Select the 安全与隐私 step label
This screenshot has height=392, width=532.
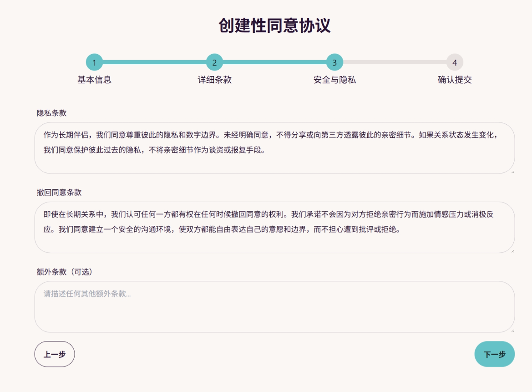tap(334, 80)
